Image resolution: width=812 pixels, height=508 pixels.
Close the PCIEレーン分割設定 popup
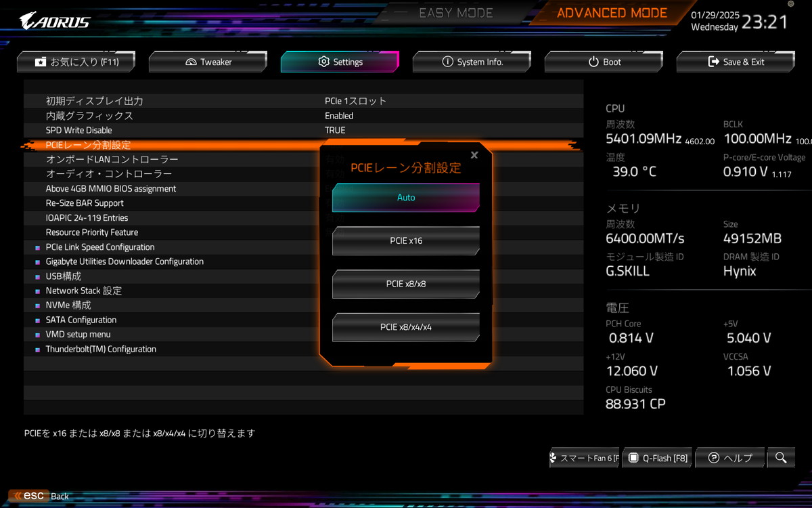[474, 155]
